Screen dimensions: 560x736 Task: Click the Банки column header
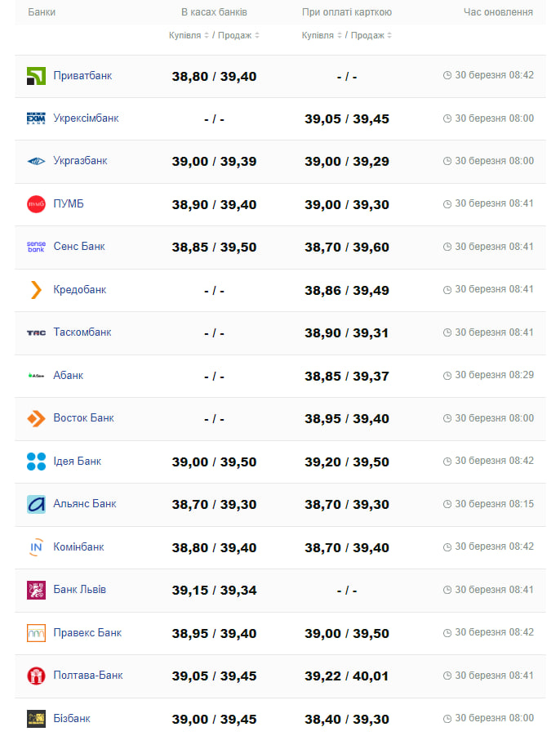pyautogui.click(x=42, y=12)
